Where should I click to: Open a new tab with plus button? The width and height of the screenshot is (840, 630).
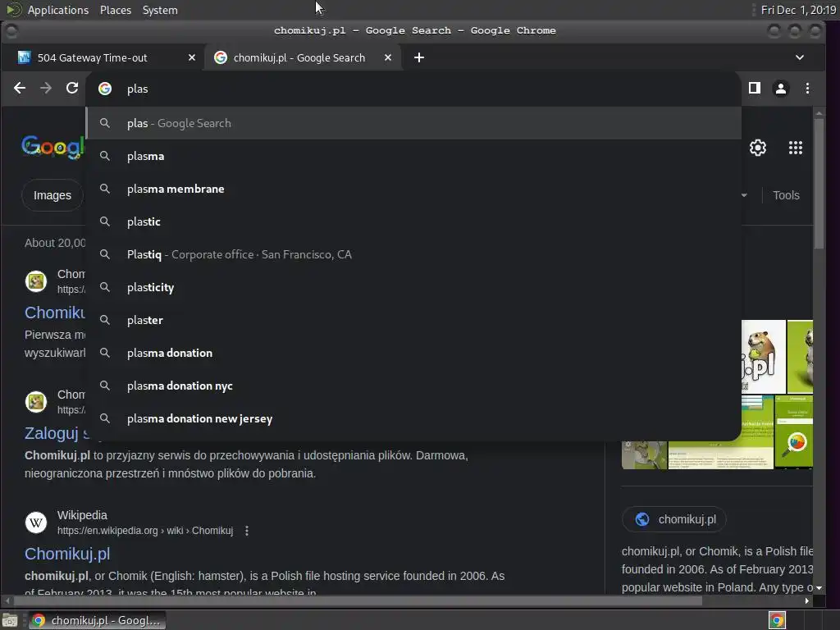419,57
